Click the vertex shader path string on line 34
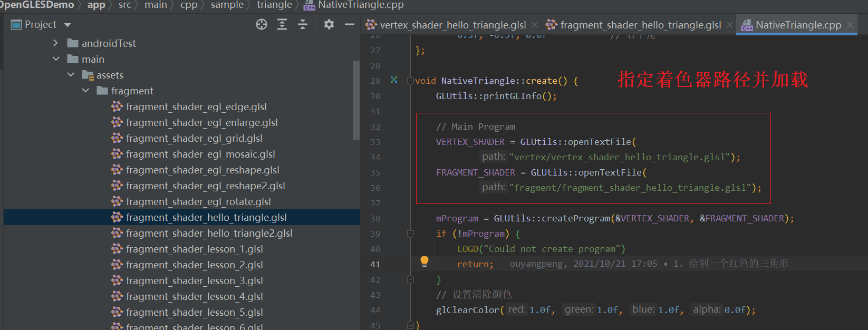Image resolution: width=868 pixels, height=330 pixels. click(x=620, y=157)
